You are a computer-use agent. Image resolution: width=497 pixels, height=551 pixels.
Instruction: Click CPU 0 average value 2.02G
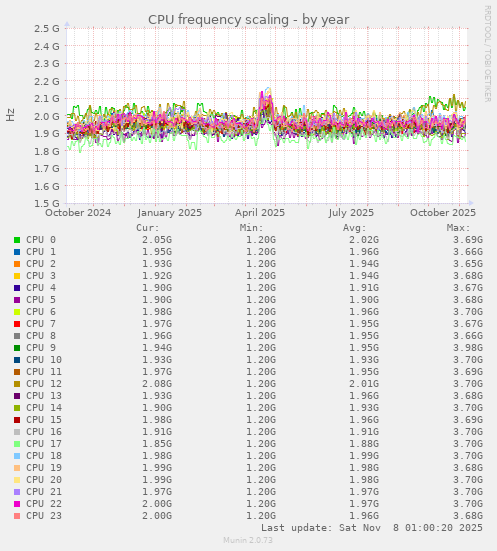[364, 240]
